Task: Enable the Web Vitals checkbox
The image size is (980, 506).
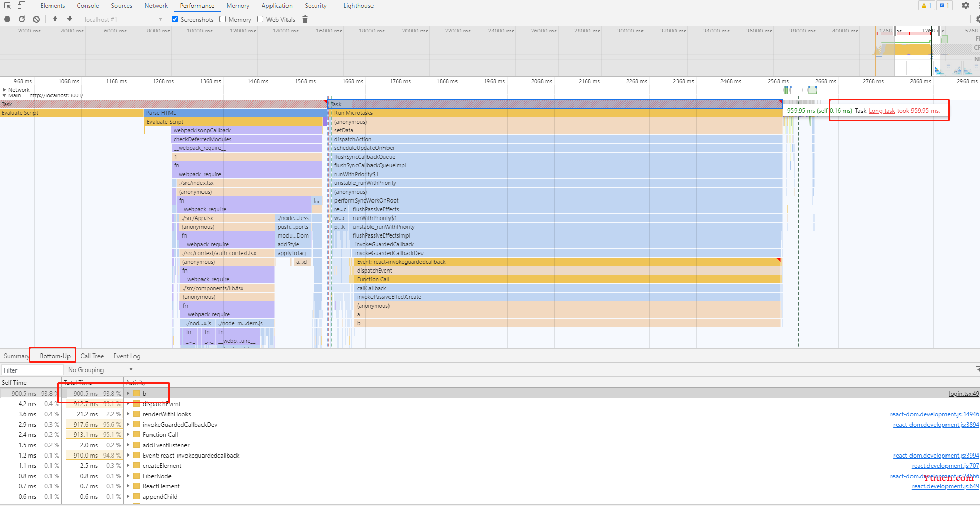Action: pos(260,19)
